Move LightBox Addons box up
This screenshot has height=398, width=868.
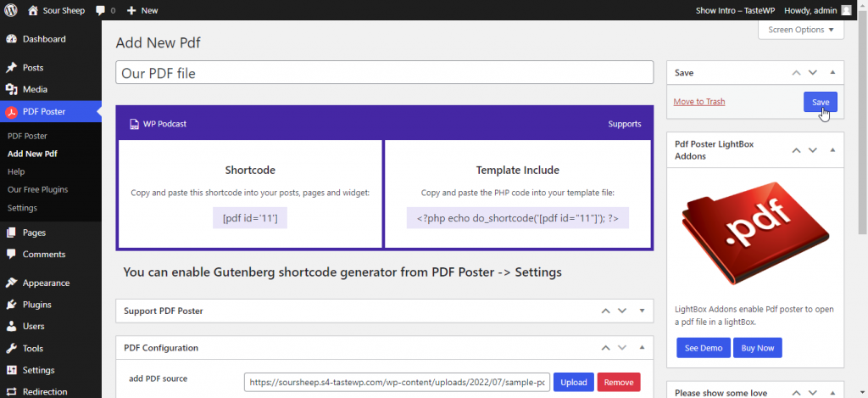(796, 150)
